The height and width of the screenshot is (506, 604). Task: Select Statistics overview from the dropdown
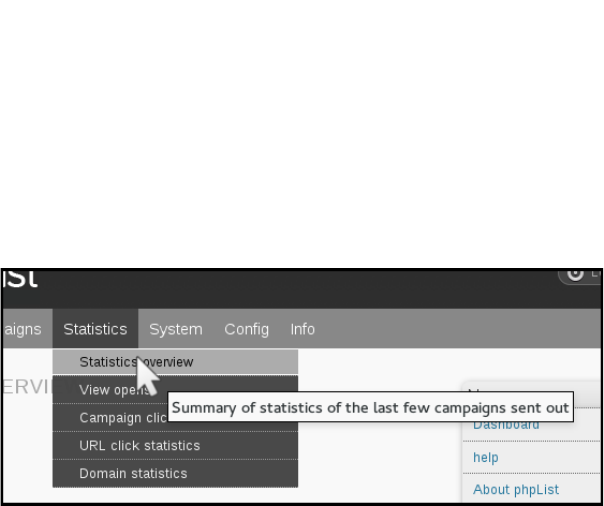175,362
